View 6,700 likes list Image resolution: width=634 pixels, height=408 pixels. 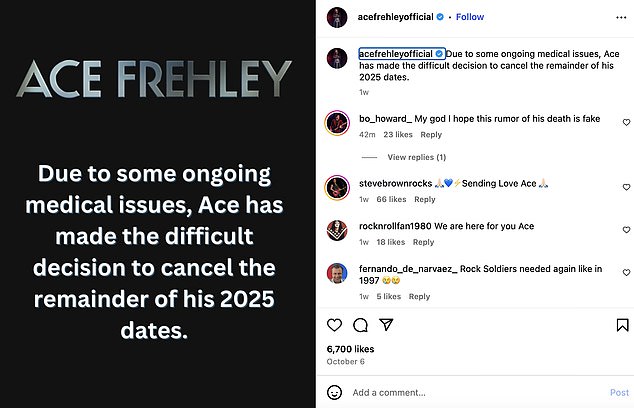348,348
